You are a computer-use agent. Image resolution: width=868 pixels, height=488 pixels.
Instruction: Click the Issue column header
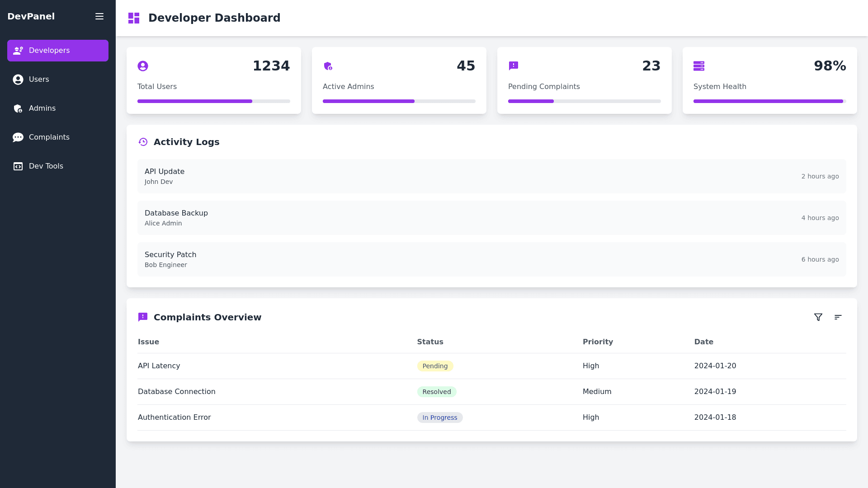point(148,342)
